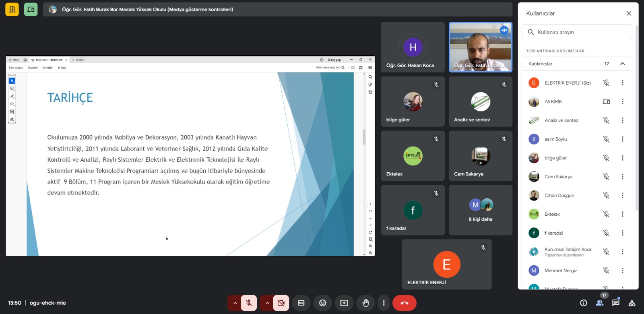Raise hand using the hand icon

point(365,303)
